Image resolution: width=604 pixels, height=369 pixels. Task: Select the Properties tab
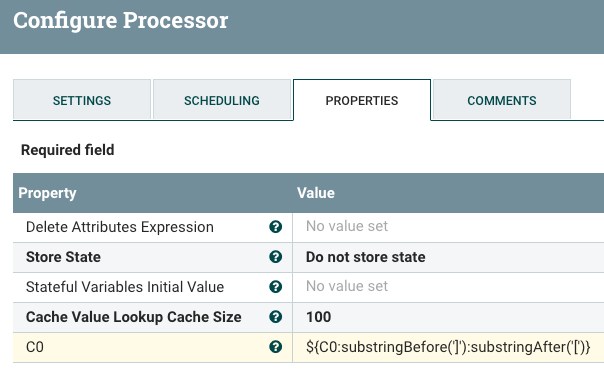click(362, 101)
